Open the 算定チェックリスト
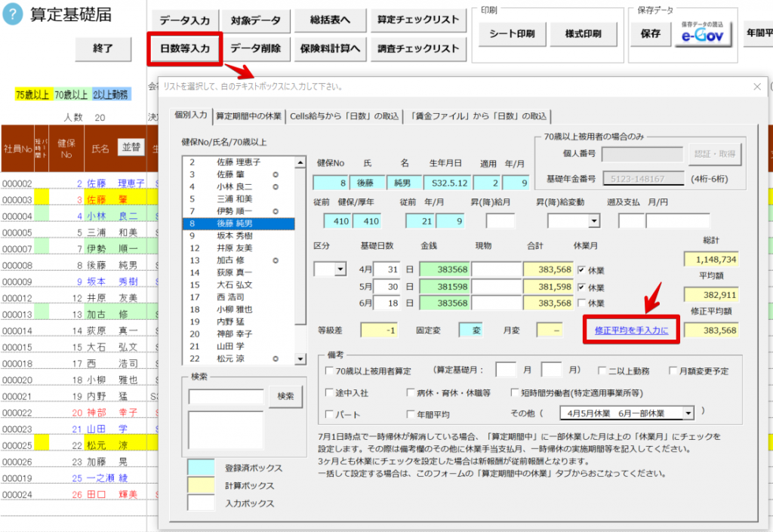The image size is (773, 532). tap(418, 20)
